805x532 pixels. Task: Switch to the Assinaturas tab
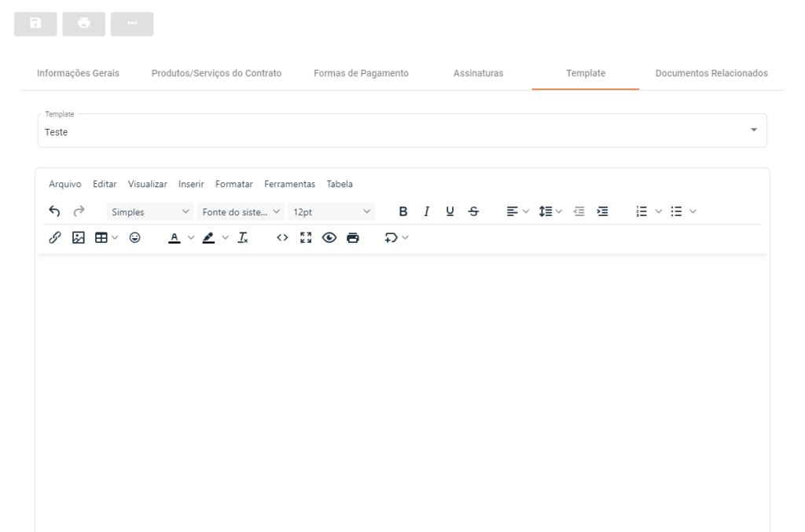coord(478,73)
